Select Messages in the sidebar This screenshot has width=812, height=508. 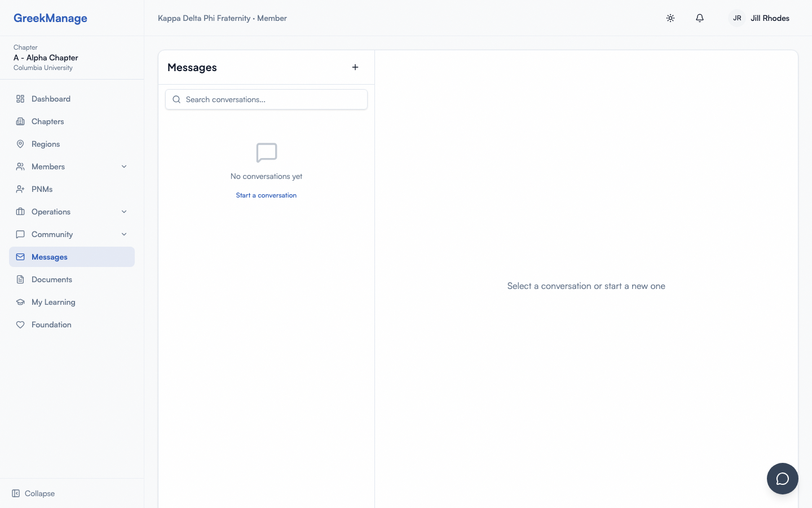tap(50, 257)
